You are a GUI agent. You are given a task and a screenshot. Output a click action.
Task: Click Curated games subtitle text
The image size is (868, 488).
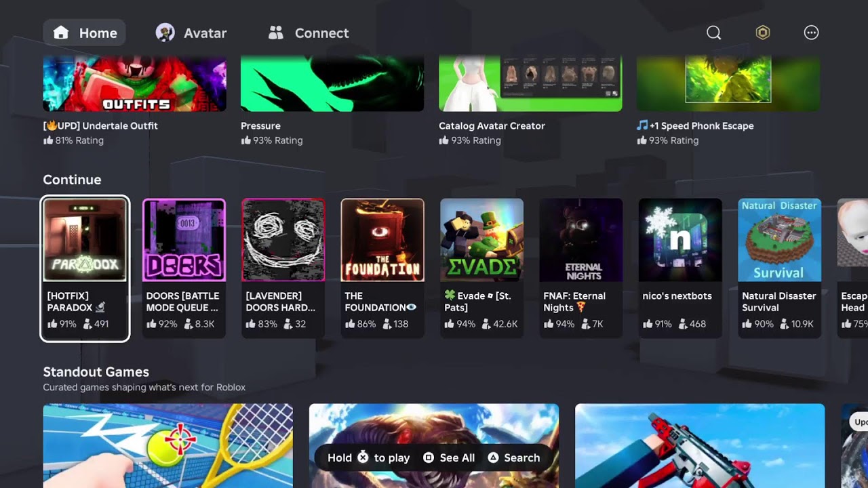(144, 388)
